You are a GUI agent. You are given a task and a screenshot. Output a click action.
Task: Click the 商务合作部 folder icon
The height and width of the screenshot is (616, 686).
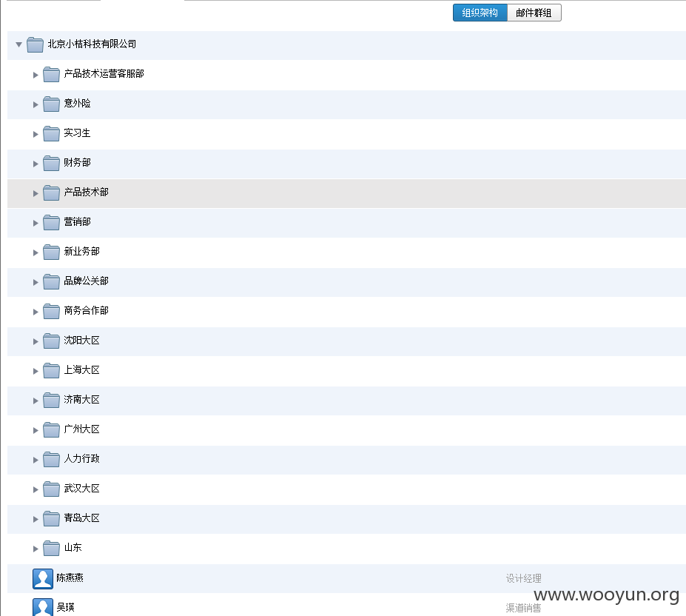51,311
